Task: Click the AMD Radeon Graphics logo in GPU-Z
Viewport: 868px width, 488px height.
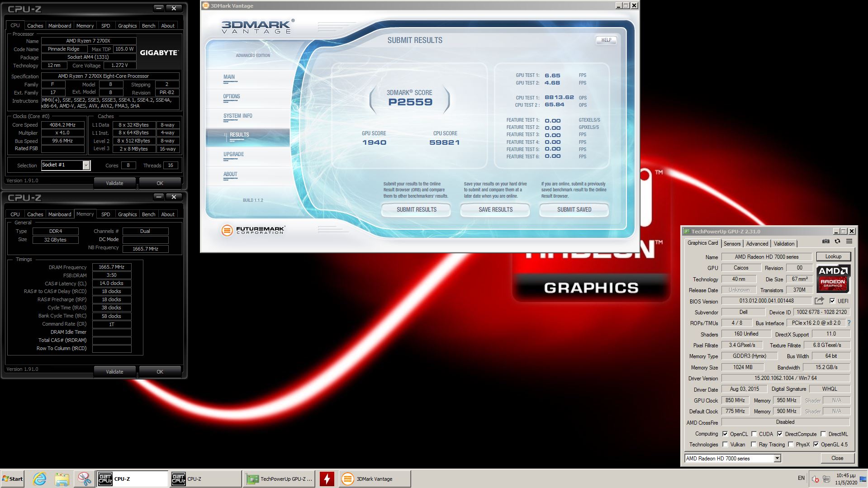Action: tap(833, 279)
